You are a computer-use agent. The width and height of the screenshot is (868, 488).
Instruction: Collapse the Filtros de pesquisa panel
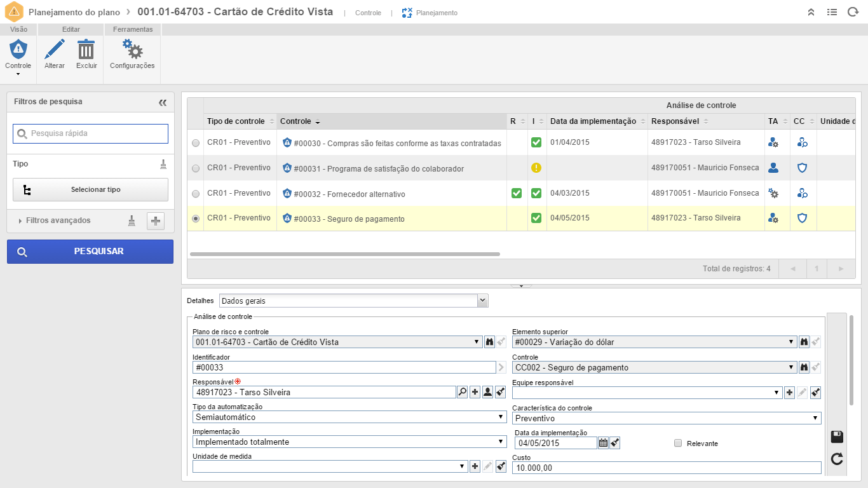click(x=163, y=102)
